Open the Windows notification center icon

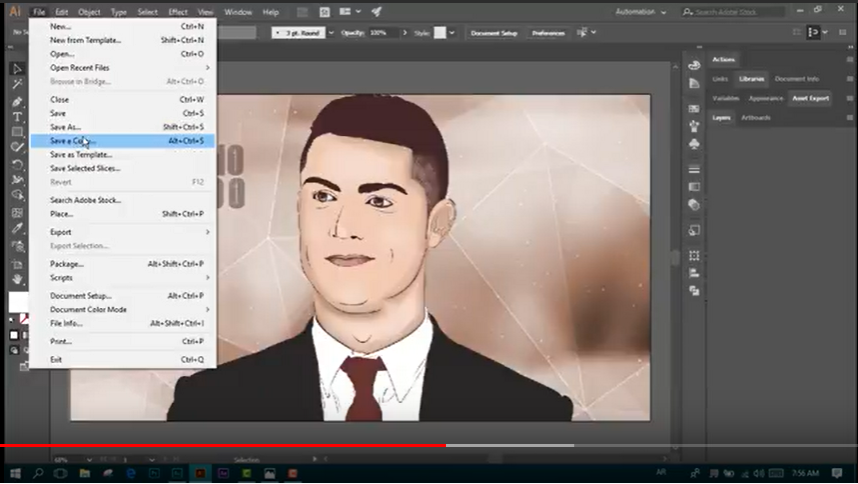(837, 473)
